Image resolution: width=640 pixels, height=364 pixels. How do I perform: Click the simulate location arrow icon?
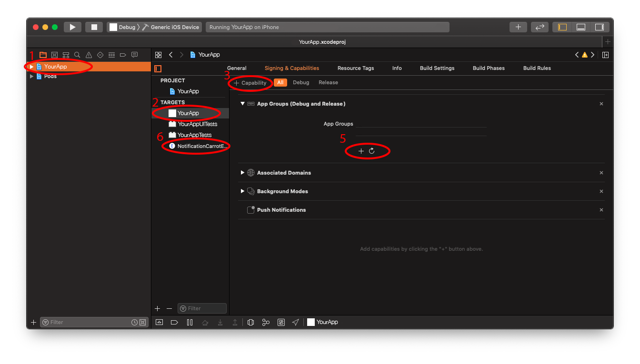(295, 322)
